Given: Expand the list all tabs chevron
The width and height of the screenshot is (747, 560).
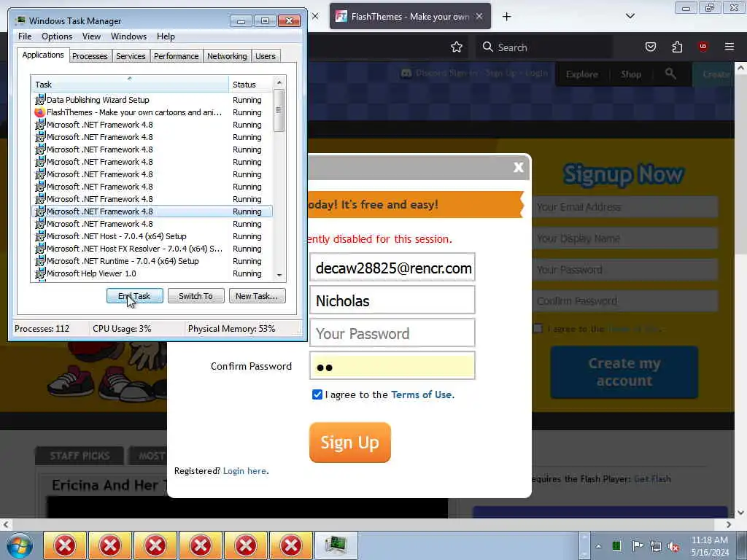Looking at the screenshot, I should point(630,16).
